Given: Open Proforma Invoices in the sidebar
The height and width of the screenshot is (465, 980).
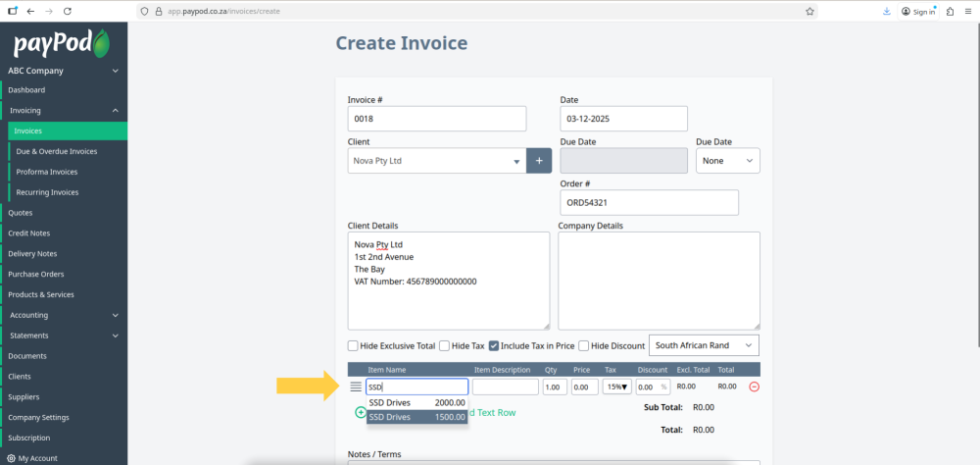Looking at the screenshot, I should pos(47,172).
